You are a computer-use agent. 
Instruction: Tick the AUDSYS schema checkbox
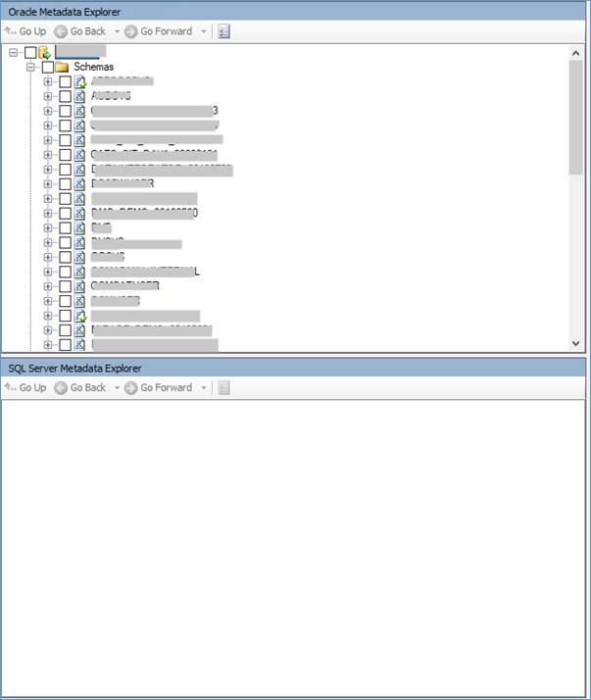tap(65, 96)
